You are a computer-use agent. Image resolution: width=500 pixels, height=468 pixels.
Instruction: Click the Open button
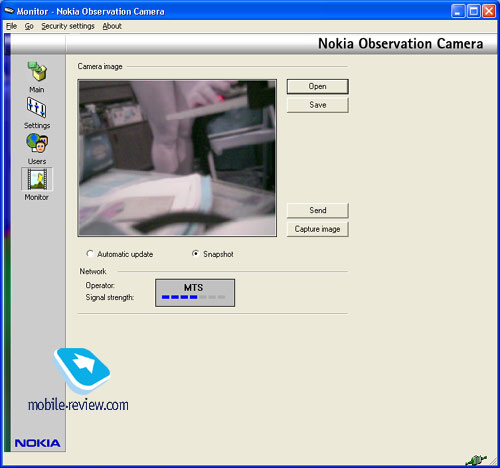pyautogui.click(x=318, y=86)
